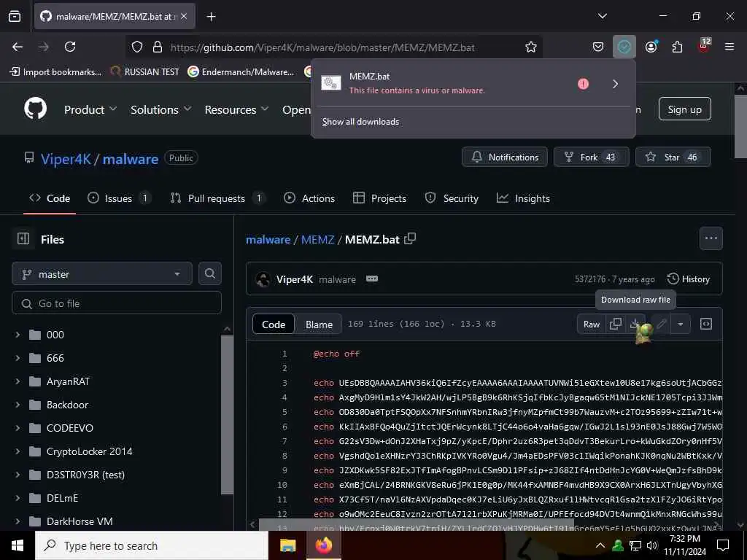
Task: Open a new tab with plus button
Action: (x=211, y=17)
